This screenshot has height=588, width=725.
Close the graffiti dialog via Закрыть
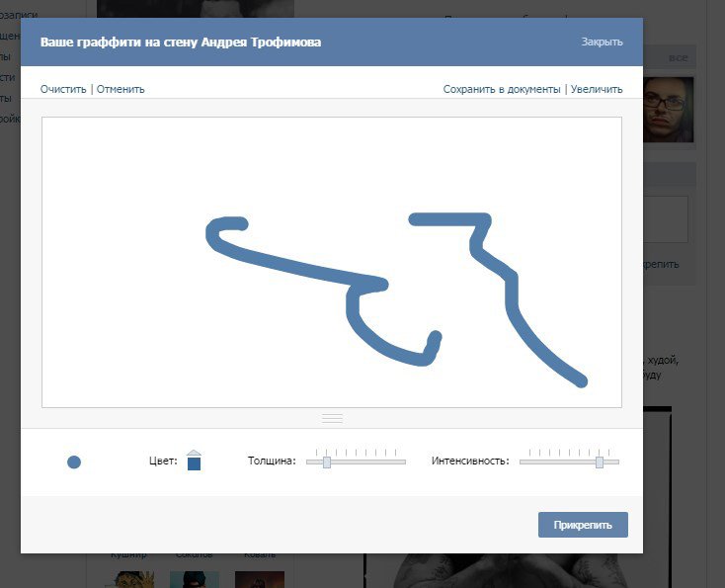pos(602,42)
